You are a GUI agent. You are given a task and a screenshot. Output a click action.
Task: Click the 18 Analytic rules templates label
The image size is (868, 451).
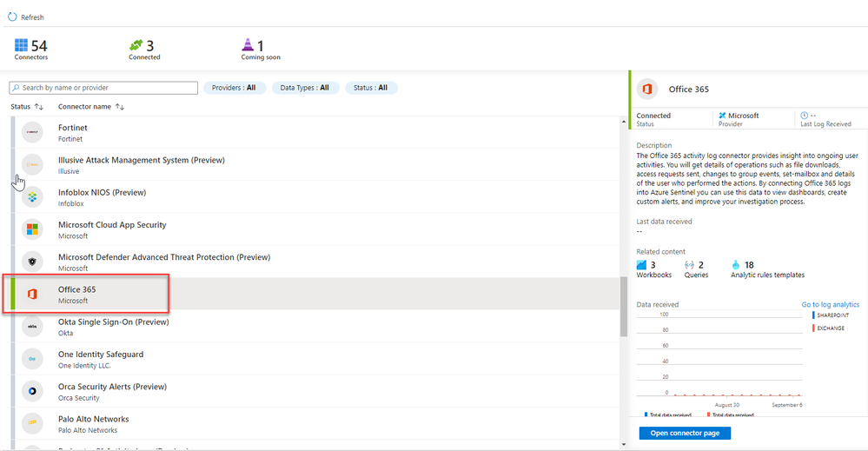pyautogui.click(x=767, y=275)
